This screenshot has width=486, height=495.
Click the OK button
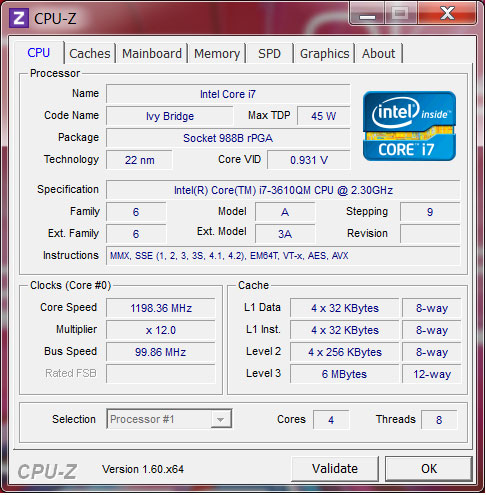pyautogui.click(x=429, y=469)
